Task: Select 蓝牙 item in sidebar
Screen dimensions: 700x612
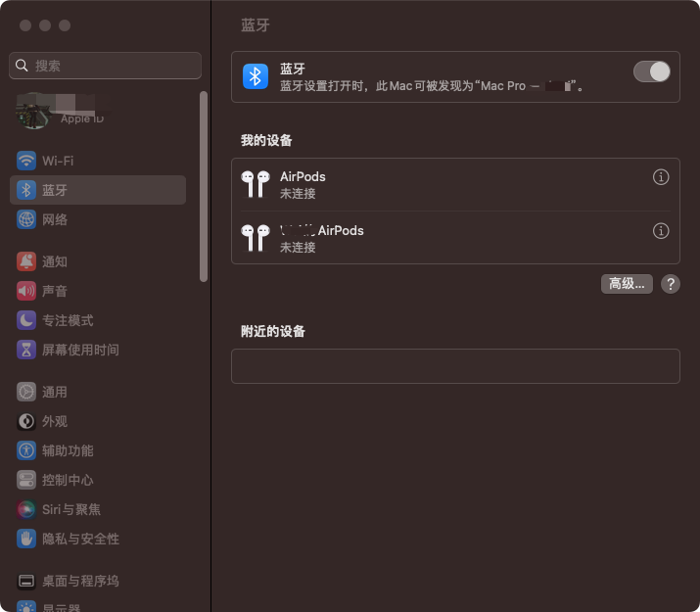Action: click(x=97, y=190)
